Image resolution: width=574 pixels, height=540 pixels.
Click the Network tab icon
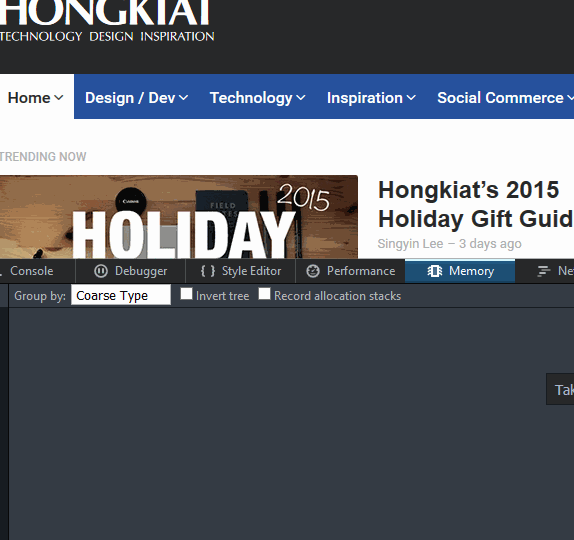[544, 271]
